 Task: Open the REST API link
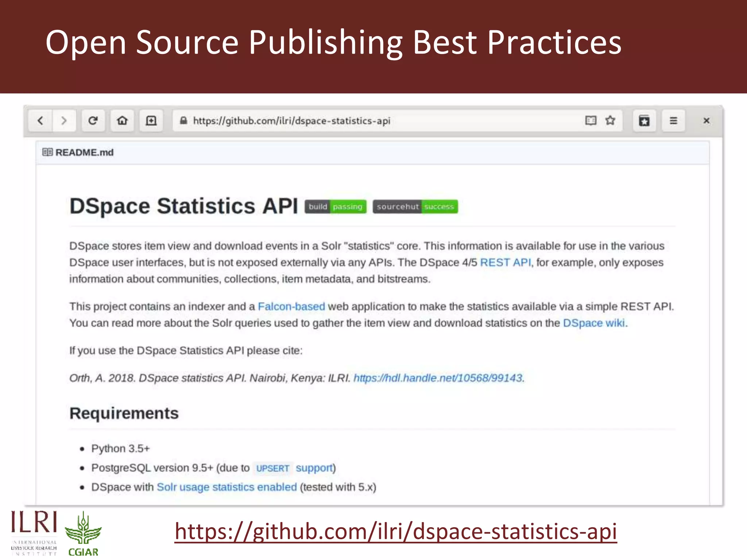click(506, 262)
